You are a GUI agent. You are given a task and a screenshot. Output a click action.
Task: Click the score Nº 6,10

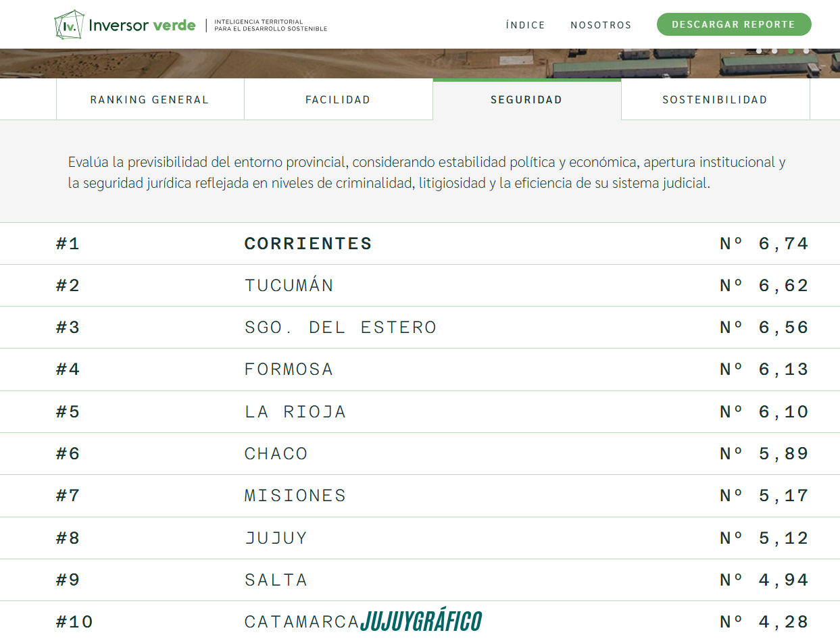764,412
